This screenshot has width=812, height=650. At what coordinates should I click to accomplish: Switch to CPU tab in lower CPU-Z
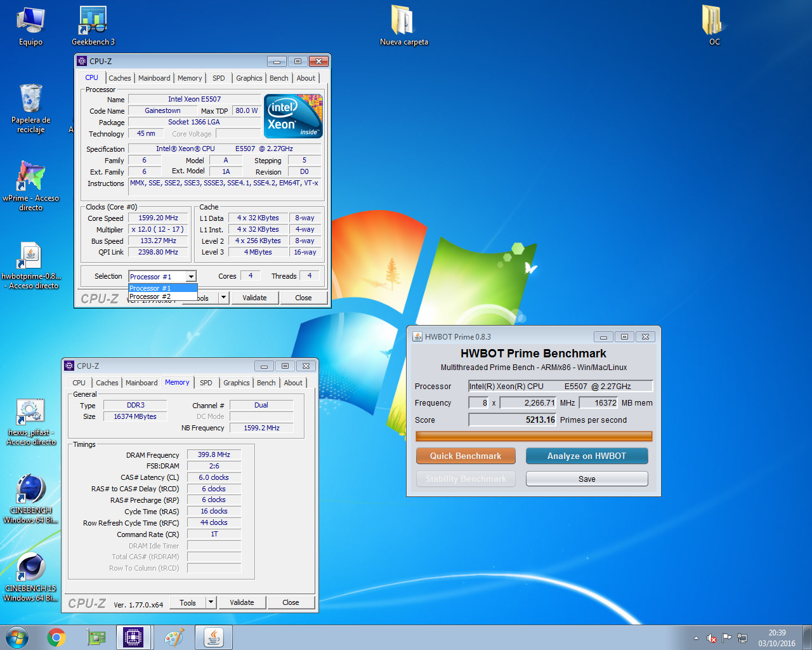[79, 383]
